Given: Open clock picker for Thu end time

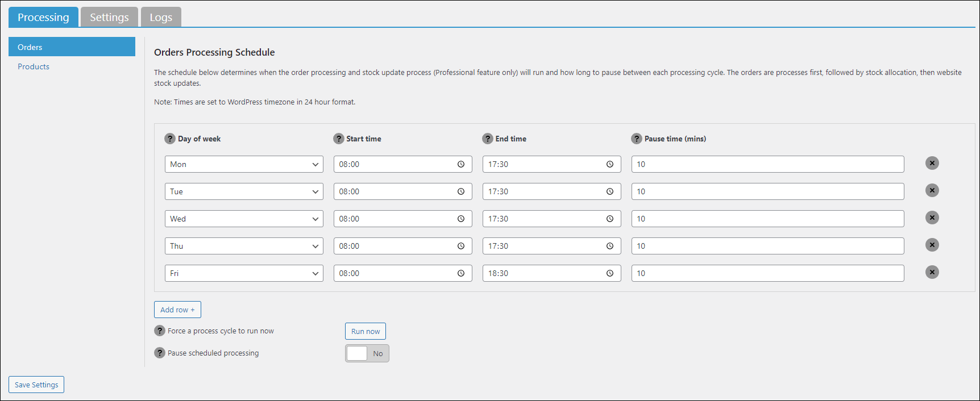Looking at the screenshot, I should pyautogui.click(x=610, y=246).
